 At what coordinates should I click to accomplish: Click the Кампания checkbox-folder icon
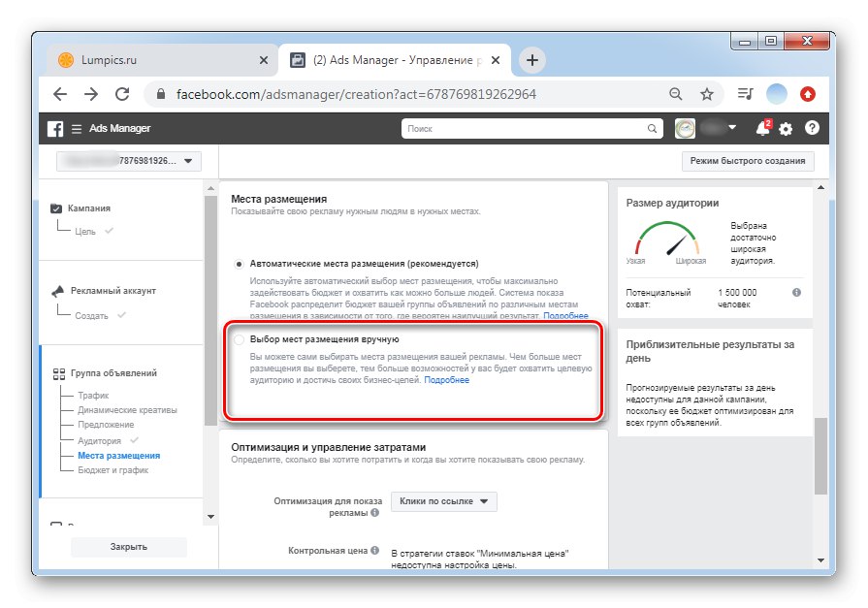(56, 208)
